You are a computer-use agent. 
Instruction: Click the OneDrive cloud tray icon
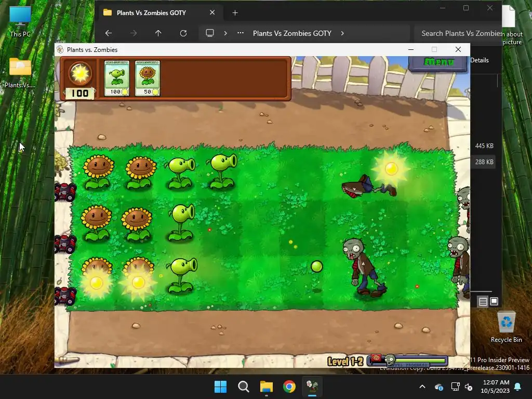[x=438, y=387]
